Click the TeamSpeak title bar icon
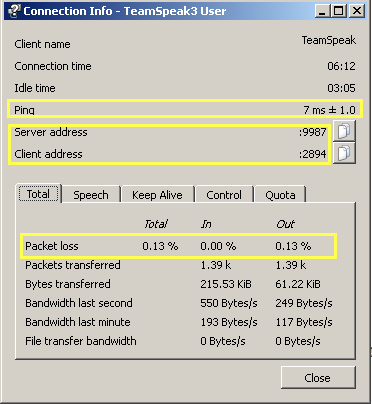 pyautogui.click(x=14, y=11)
